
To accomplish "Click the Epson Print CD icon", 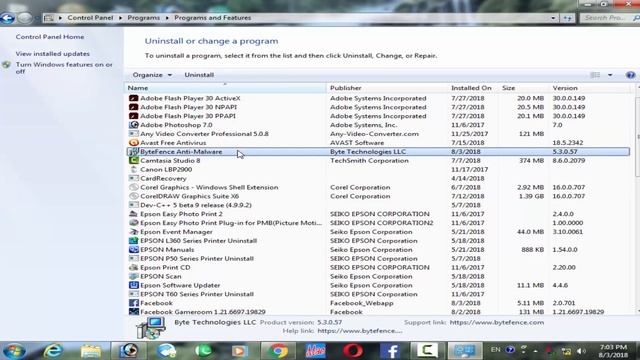I will coord(133,267).
